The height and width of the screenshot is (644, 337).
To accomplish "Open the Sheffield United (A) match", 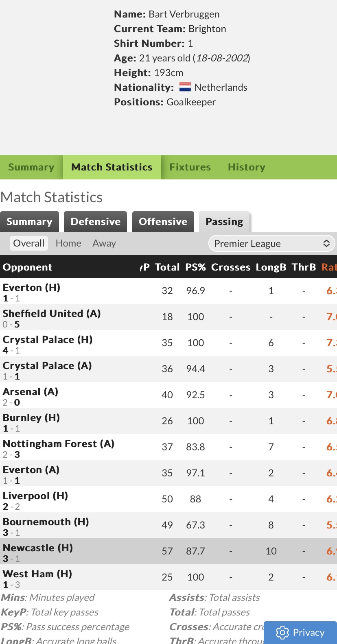I will (52, 314).
